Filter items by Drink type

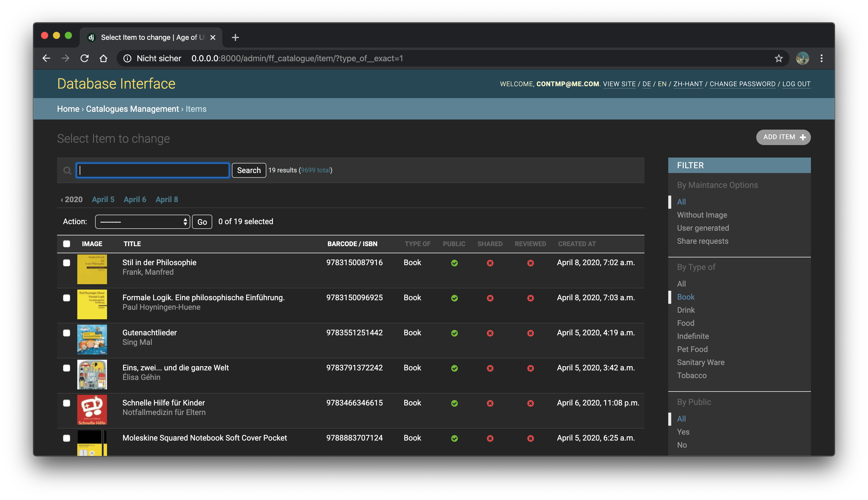tap(686, 310)
